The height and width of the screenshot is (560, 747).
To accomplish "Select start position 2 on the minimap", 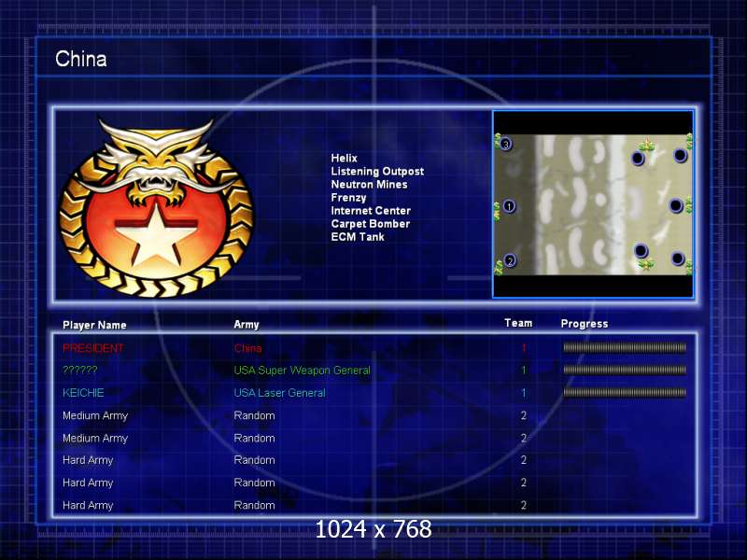I will 509,260.
